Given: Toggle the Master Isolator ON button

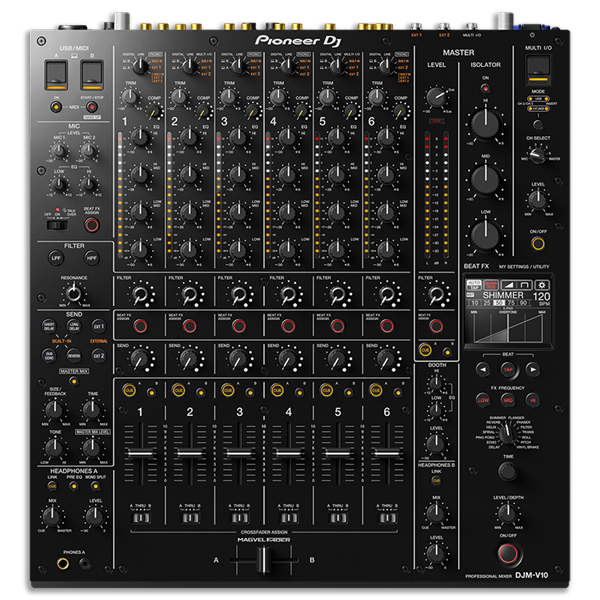Looking at the screenshot, I should (x=485, y=89).
